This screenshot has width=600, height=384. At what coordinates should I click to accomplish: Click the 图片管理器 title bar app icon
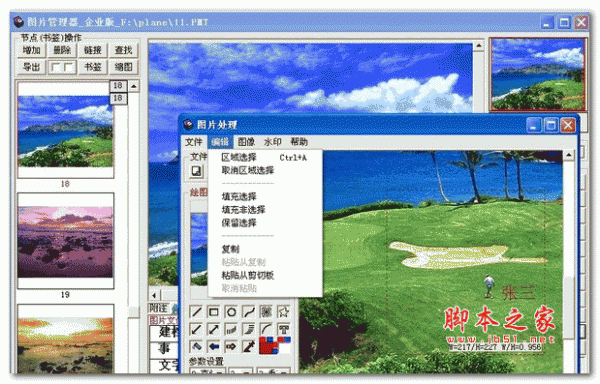(18, 21)
